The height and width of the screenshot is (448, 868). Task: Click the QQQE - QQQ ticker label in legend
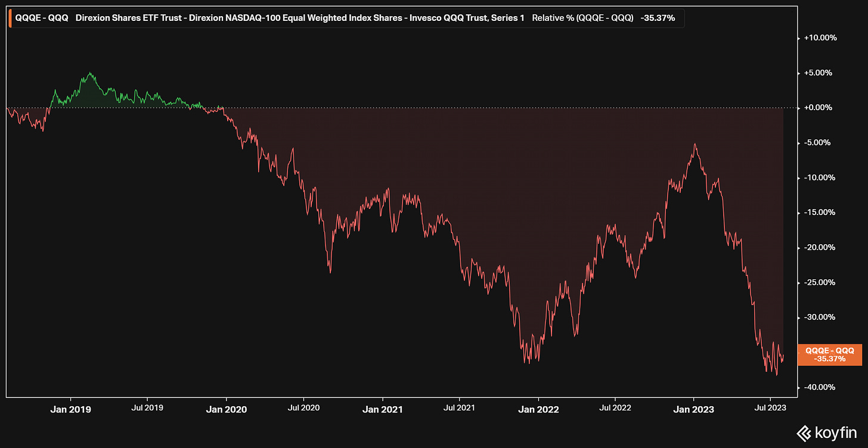(x=42, y=18)
